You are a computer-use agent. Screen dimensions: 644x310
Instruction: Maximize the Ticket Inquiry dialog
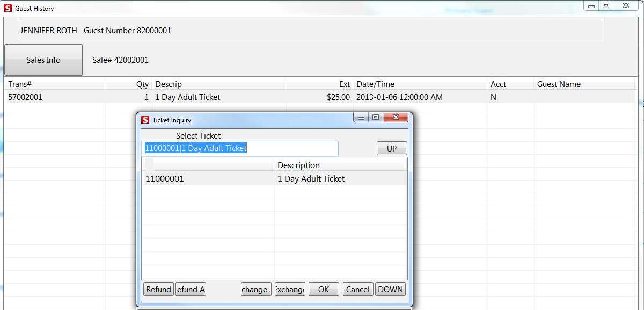(x=376, y=117)
